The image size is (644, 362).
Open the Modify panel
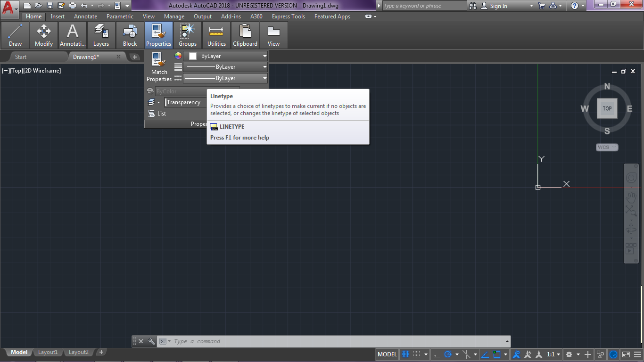tap(44, 35)
